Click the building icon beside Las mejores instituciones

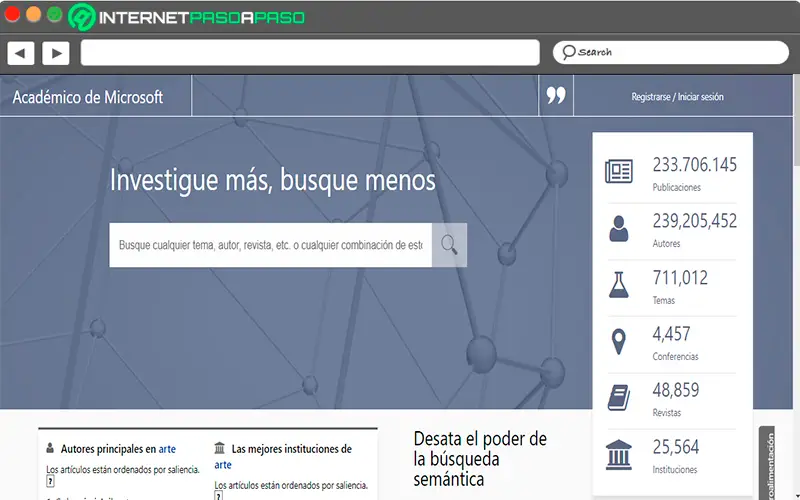pyautogui.click(x=219, y=448)
